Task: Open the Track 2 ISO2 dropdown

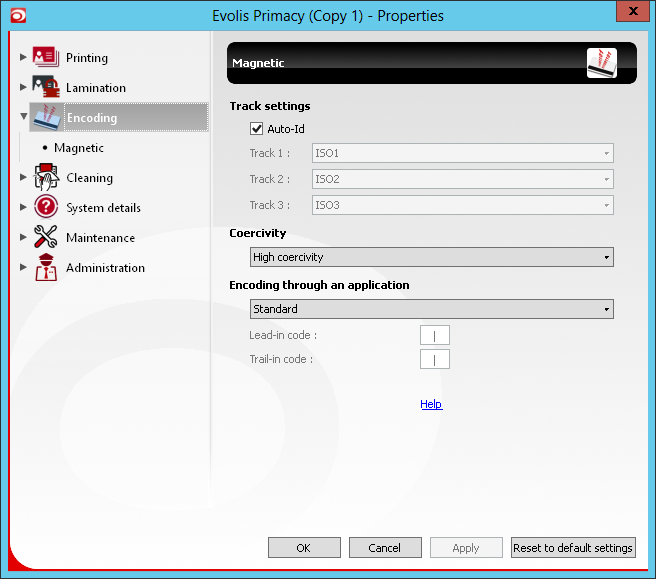Action: tap(463, 179)
